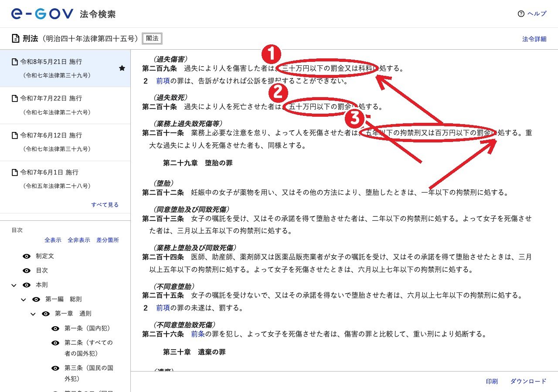This screenshot has width=558, height=392.
Task: Click 印刷 at the bottom
Action: [492, 382]
